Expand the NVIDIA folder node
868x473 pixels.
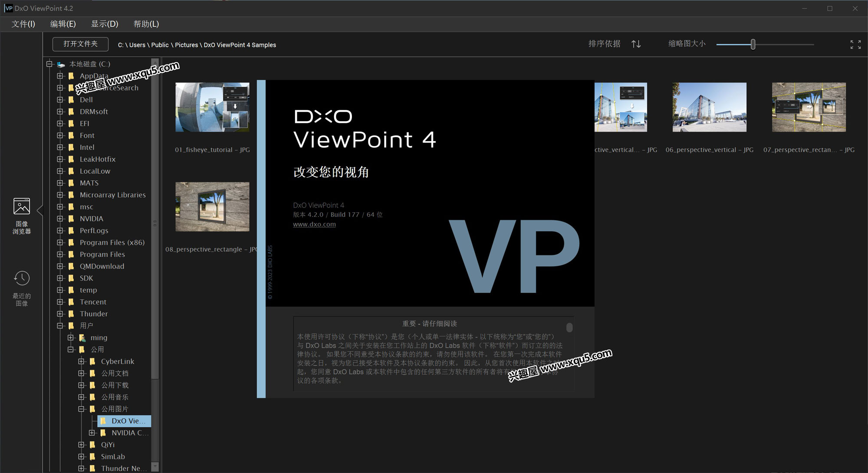pos(60,219)
